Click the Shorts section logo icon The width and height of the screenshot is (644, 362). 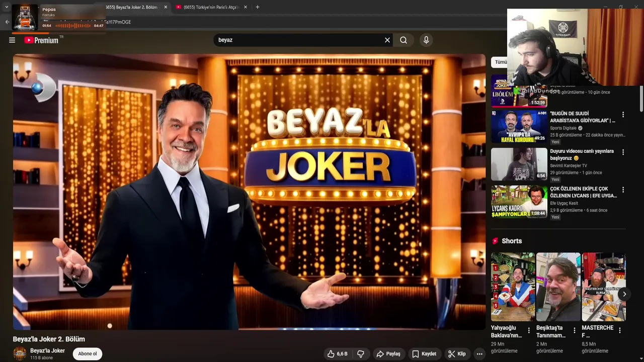click(495, 241)
